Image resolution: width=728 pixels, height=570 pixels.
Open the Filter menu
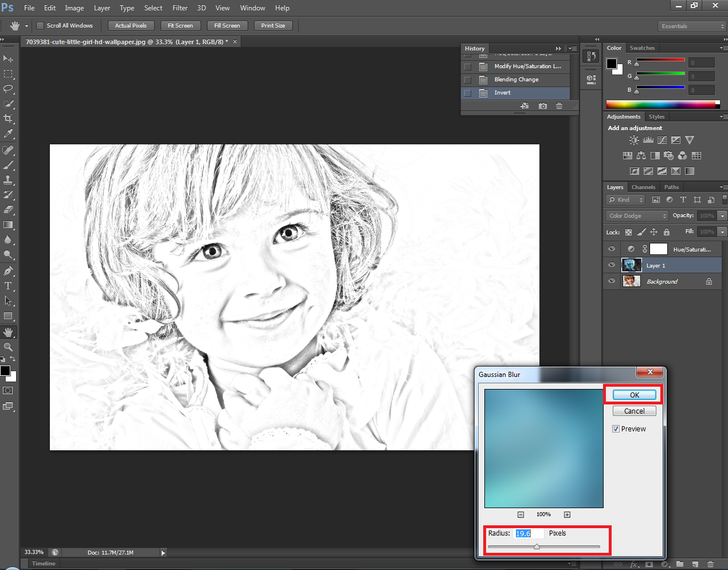(180, 8)
